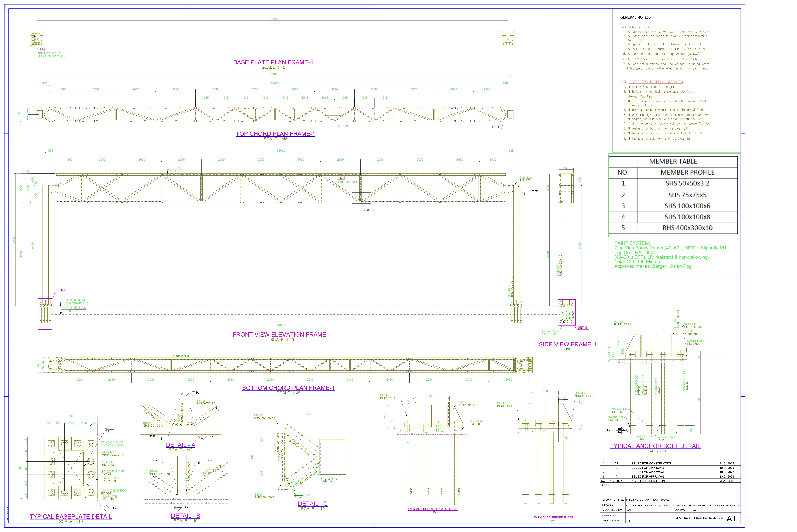Select the 'REV. DATE' header
The height and width of the screenshot is (532, 797).
pos(726,481)
